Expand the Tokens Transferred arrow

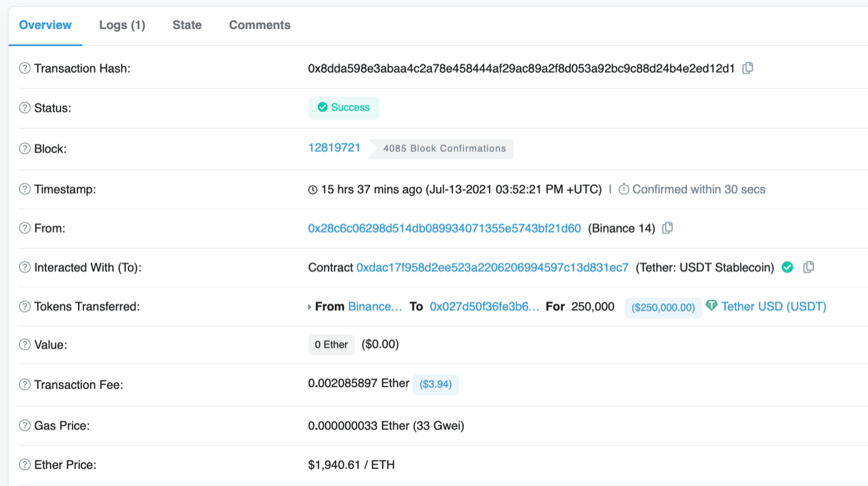(311, 307)
